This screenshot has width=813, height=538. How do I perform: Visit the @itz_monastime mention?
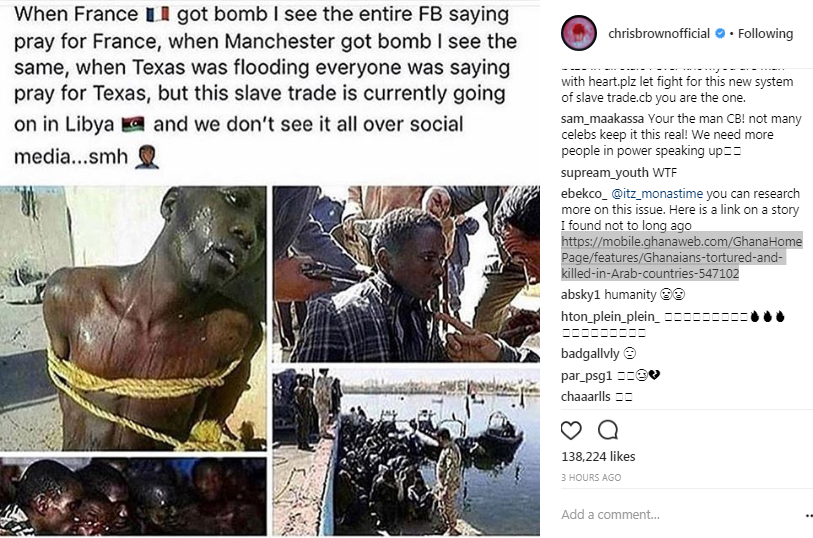657,194
